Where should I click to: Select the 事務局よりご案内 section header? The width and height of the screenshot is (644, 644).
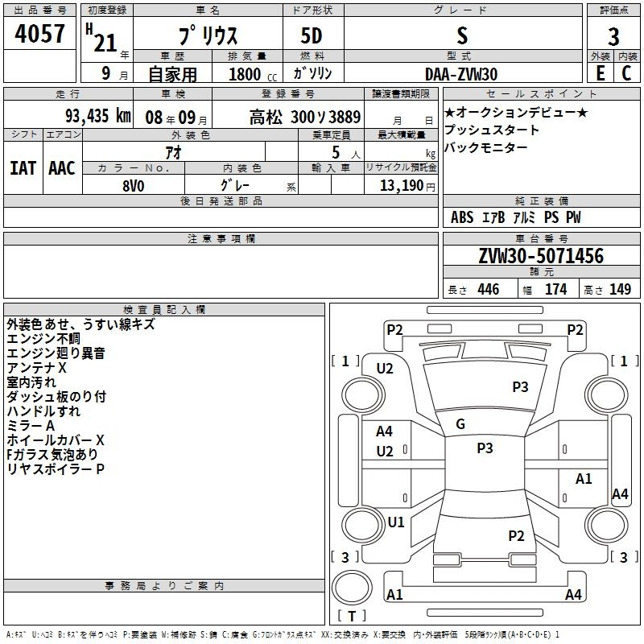(164, 586)
